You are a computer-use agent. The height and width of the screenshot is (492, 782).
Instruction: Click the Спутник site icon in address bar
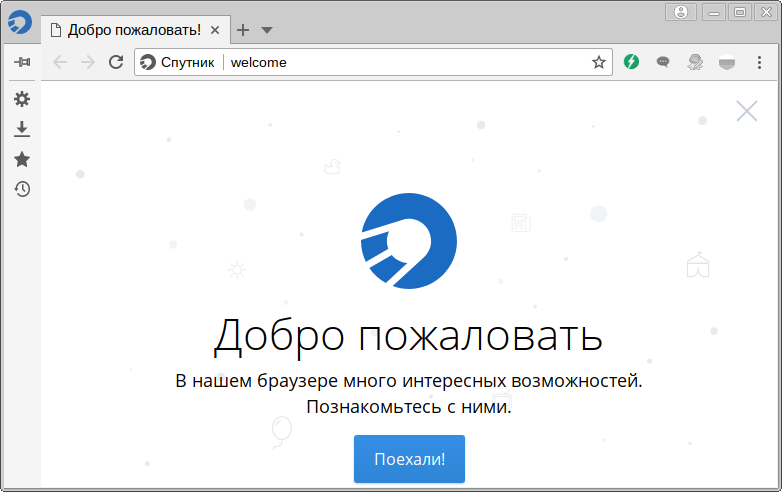coord(148,62)
